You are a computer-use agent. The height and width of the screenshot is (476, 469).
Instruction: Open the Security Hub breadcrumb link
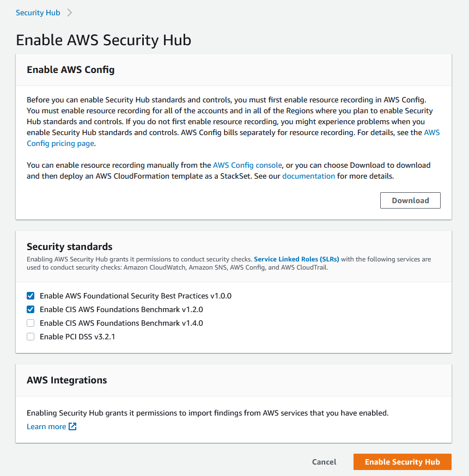coord(38,13)
